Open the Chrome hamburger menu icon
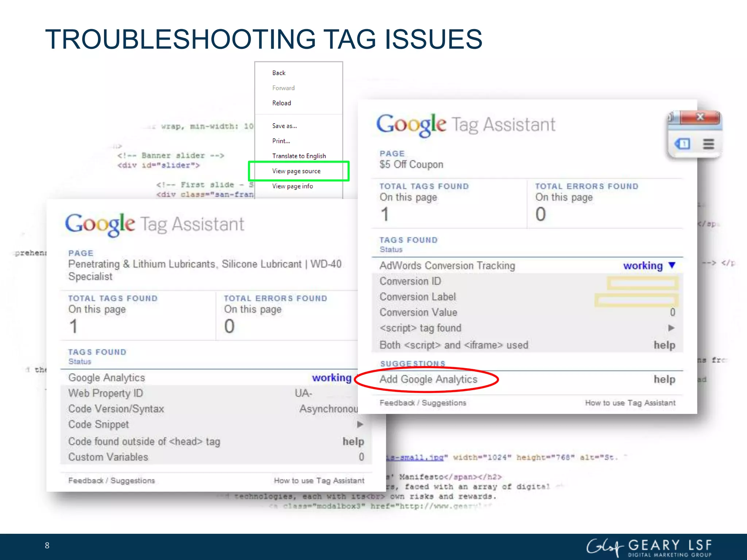747x560 pixels. click(709, 144)
